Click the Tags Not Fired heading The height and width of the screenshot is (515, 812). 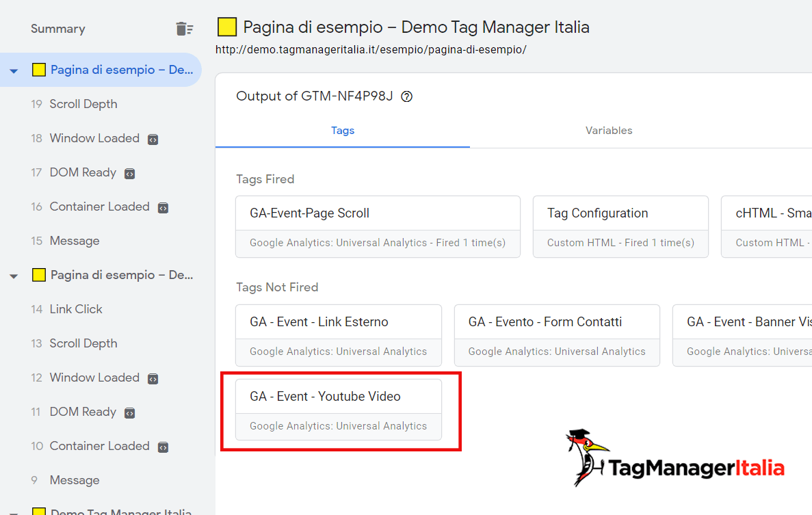pos(277,287)
